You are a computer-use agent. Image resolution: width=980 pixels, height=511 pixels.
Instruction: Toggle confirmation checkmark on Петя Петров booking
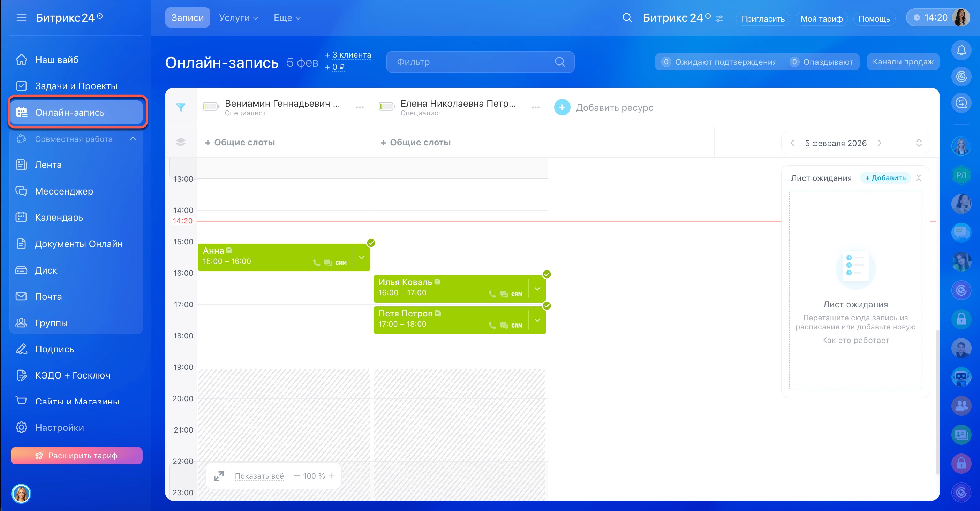(x=547, y=306)
